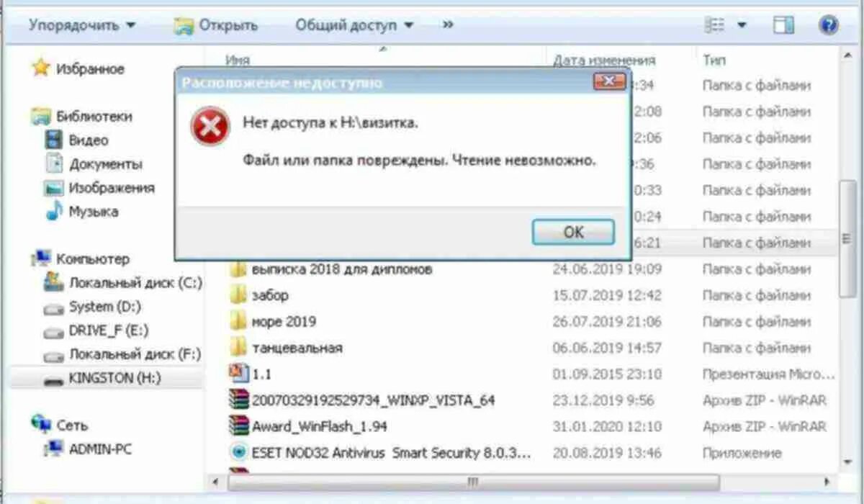Viewport: 864px width, 504px height.
Task: Select the море 2019 folder
Action: click(272, 321)
